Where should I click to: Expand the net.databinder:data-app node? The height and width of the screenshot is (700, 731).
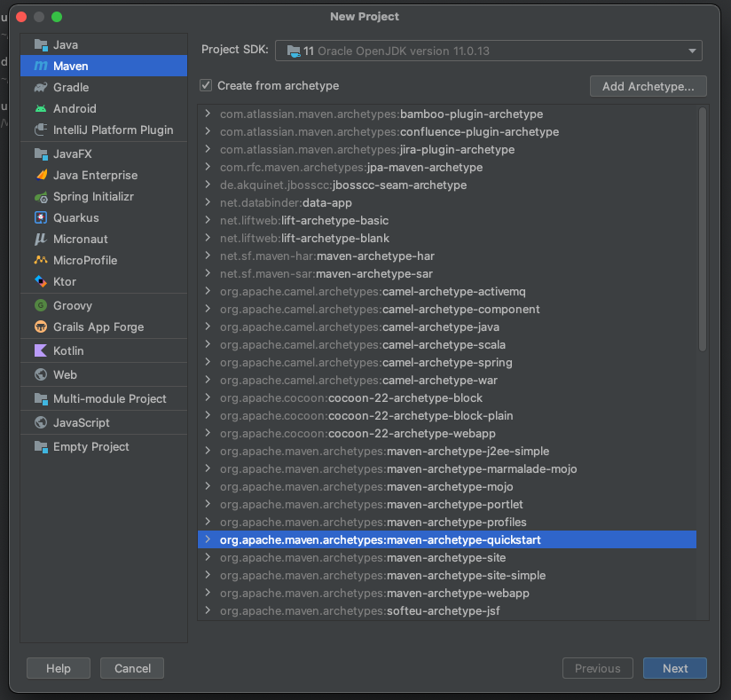click(x=208, y=202)
